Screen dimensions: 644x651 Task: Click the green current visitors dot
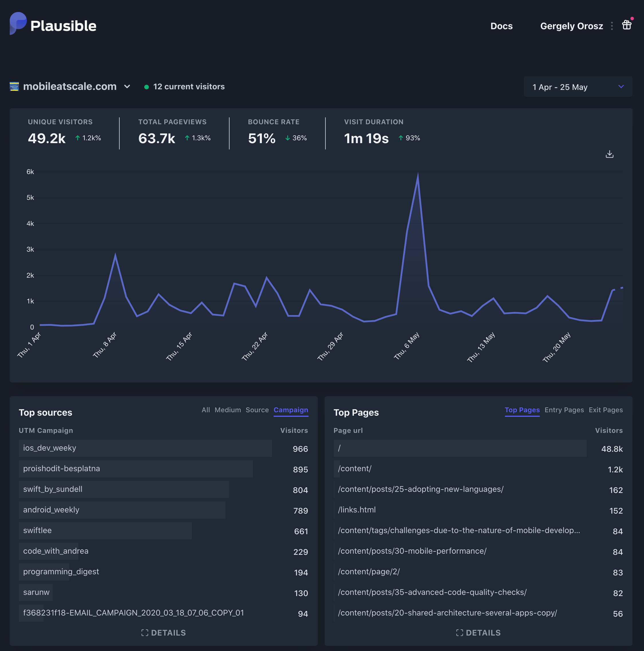pyautogui.click(x=147, y=87)
